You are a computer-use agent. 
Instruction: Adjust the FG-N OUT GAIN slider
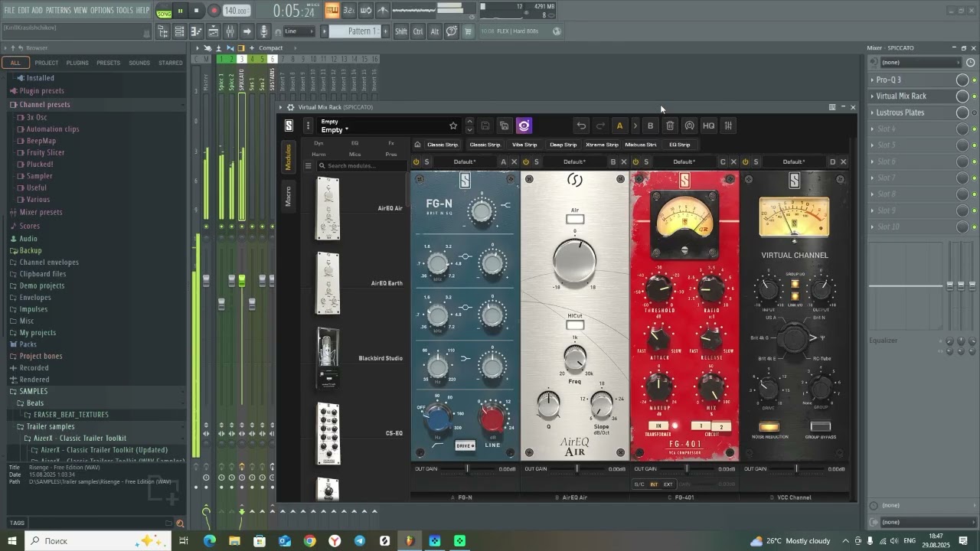coord(468,469)
